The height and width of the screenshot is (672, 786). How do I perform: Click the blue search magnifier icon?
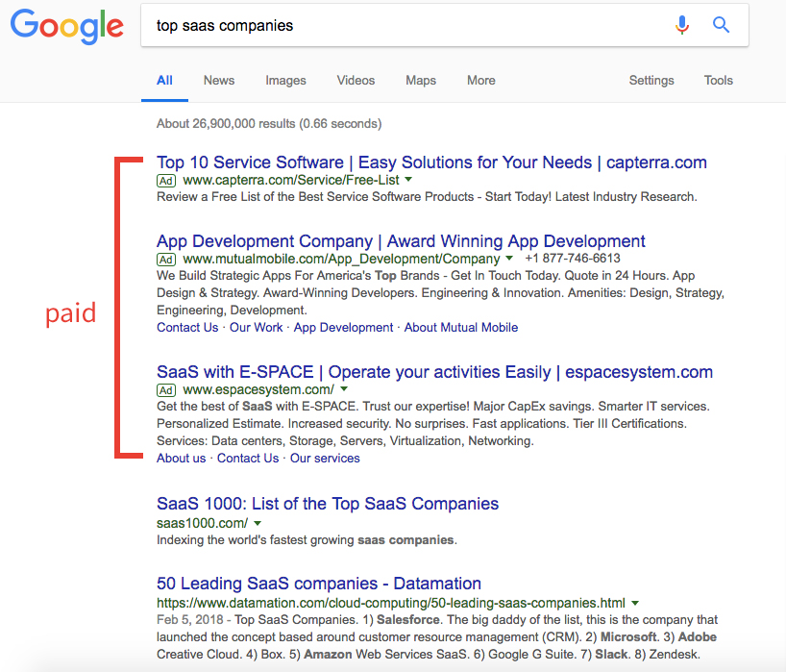tap(721, 25)
